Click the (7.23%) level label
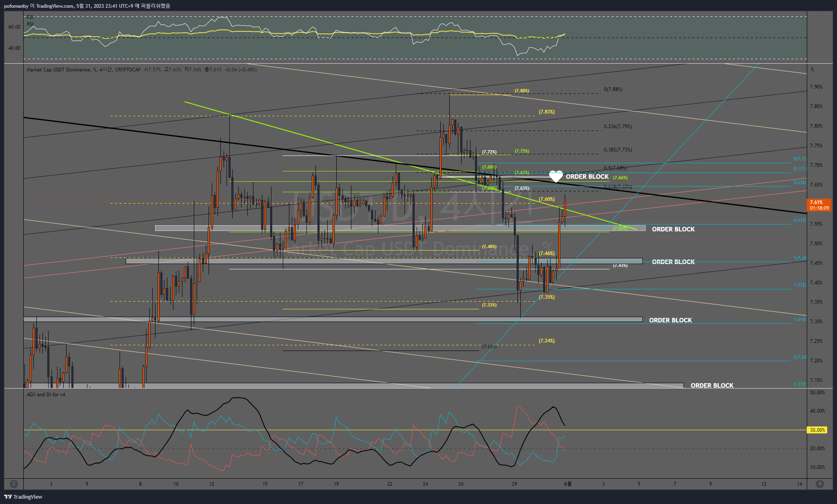 (489, 346)
